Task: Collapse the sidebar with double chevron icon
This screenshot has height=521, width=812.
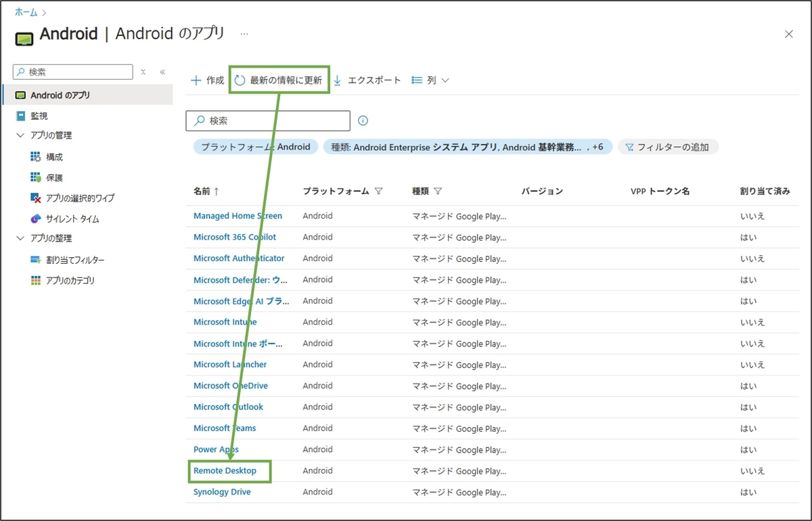Action: (x=162, y=72)
